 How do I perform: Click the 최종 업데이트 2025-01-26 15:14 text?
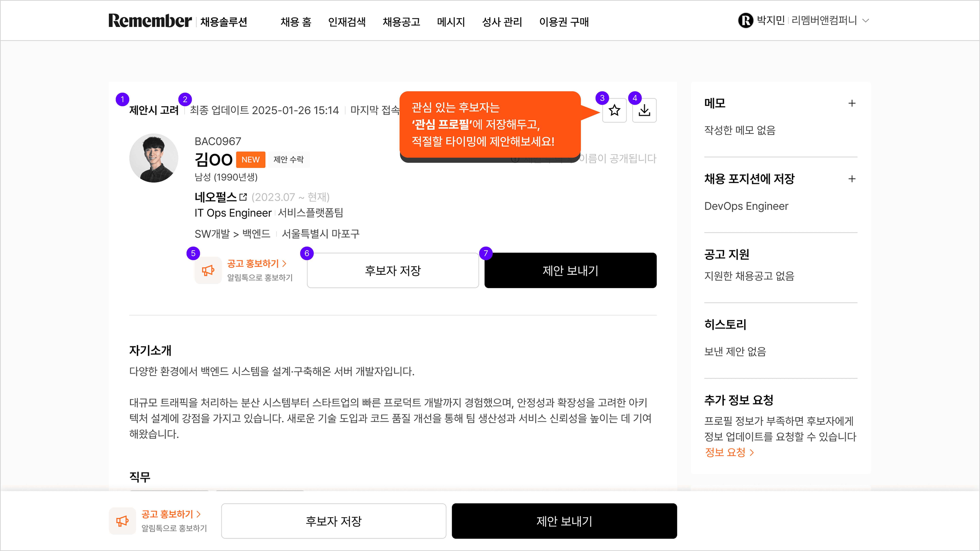point(264,111)
